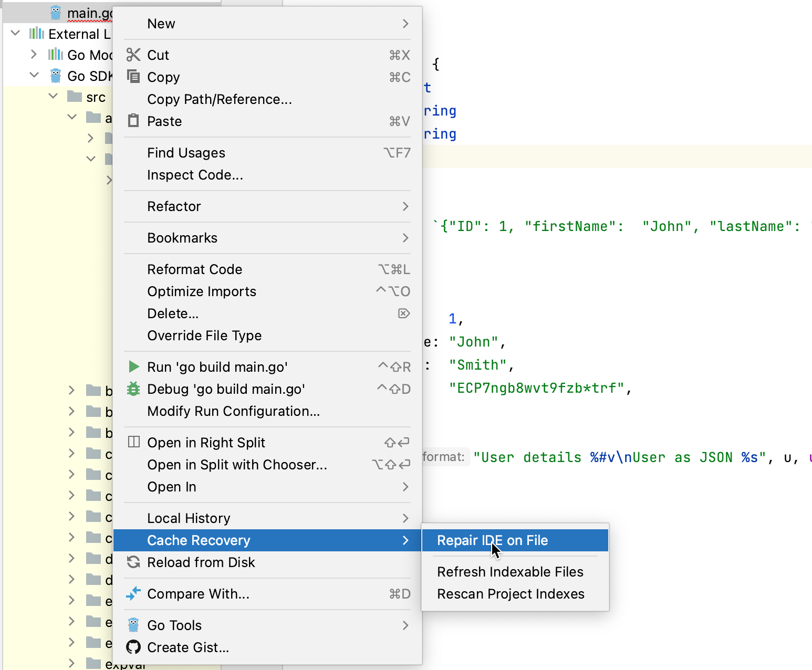Expand the Go Modules tree node

tap(34, 54)
